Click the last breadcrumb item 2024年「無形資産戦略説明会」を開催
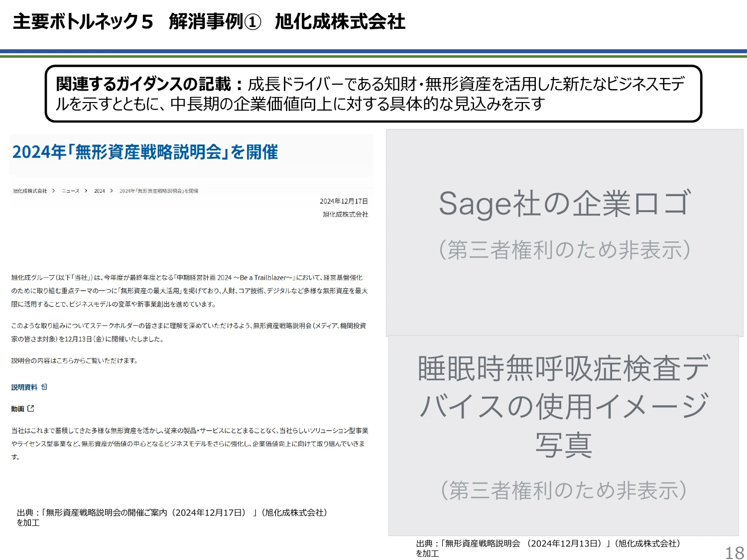The image size is (747, 560). pyautogui.click(x=159, y=191)
